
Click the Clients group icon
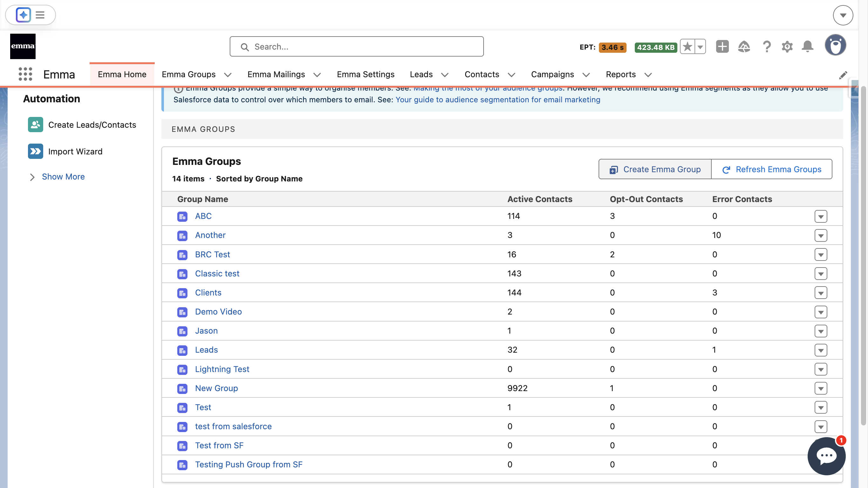pyautogui.click(x=182, y=293)
